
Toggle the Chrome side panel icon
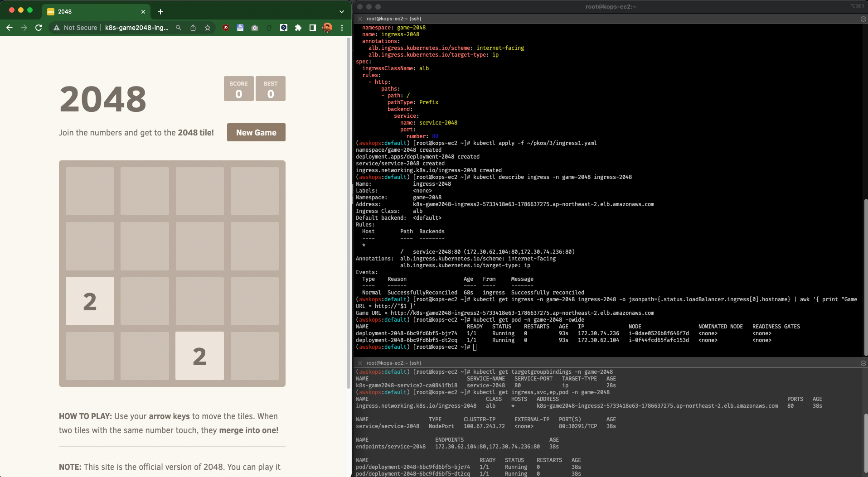point(313,28)
